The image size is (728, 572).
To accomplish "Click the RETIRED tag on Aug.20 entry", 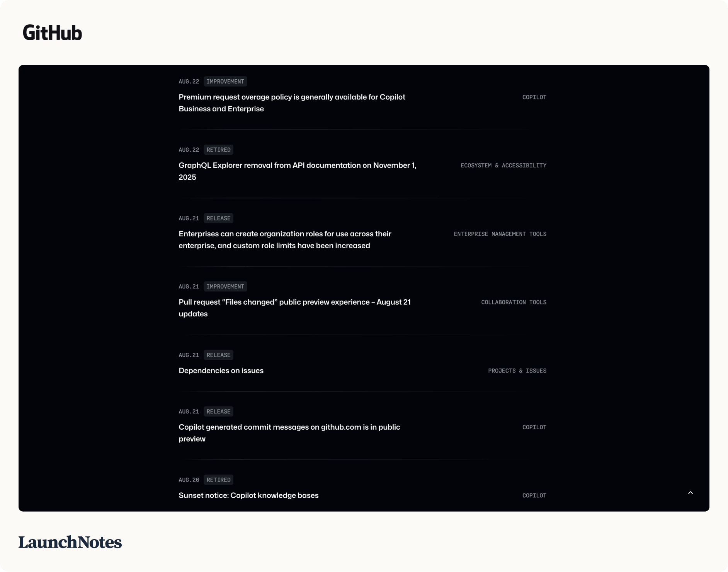I will [x=218, y=480].
